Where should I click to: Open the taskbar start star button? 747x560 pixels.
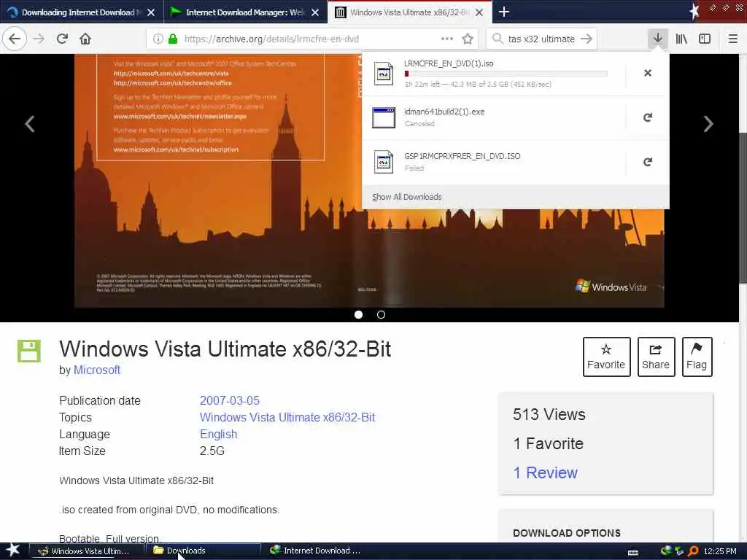(x=13, y=551)
